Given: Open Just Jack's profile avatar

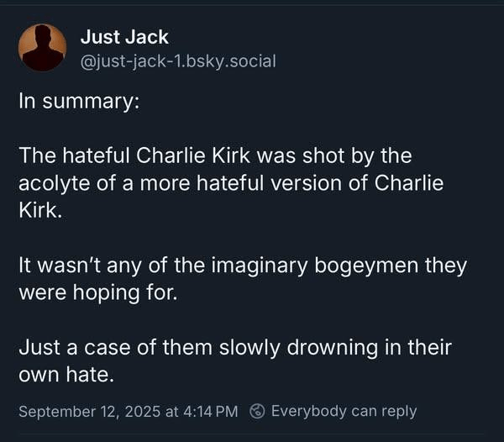Looking at the screenshot, I should (x=42, y=47).
